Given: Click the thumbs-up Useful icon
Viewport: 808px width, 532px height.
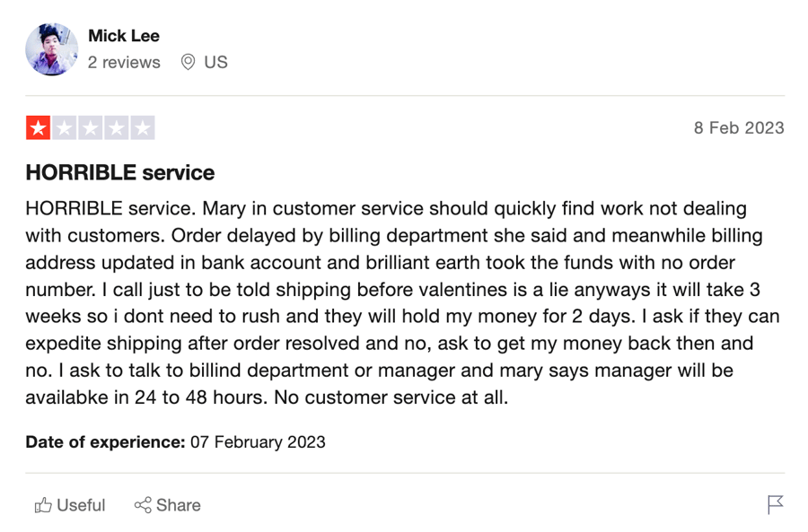Looking at the screenshot, I should pos(43,505).
